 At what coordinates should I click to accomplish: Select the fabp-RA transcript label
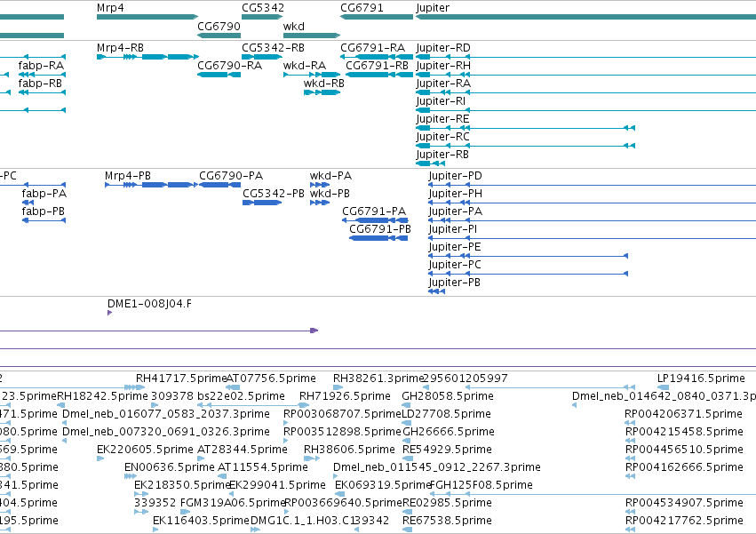click(x=41, y=66)
